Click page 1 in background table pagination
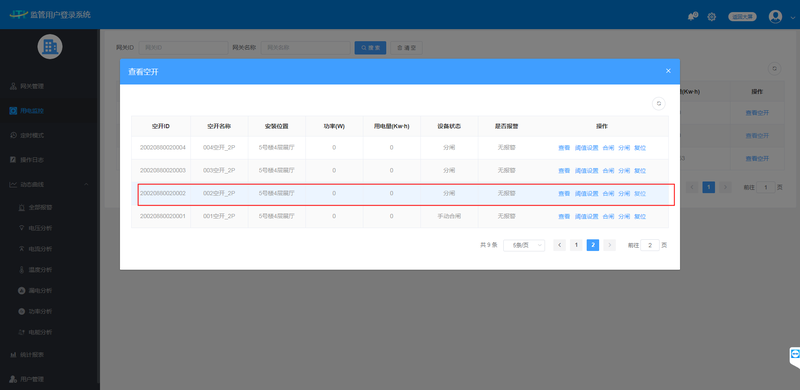 pyautogui.click(x=709, y=187)
